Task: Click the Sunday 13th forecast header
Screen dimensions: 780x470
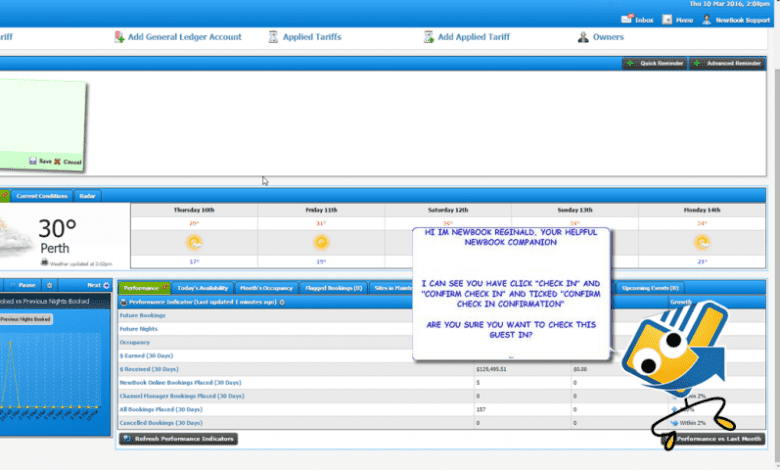Action: (x=575, y=210)
